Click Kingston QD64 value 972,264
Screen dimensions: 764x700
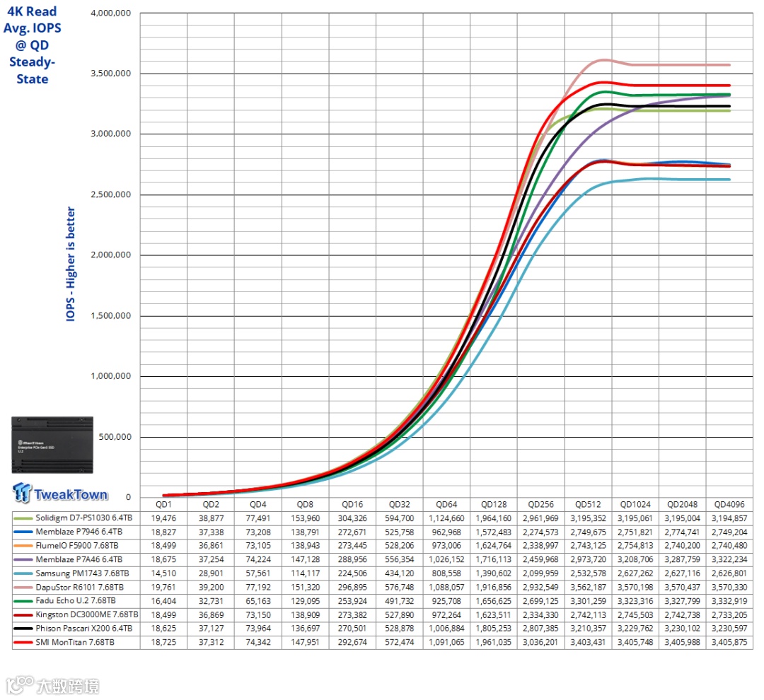point(446,614)
